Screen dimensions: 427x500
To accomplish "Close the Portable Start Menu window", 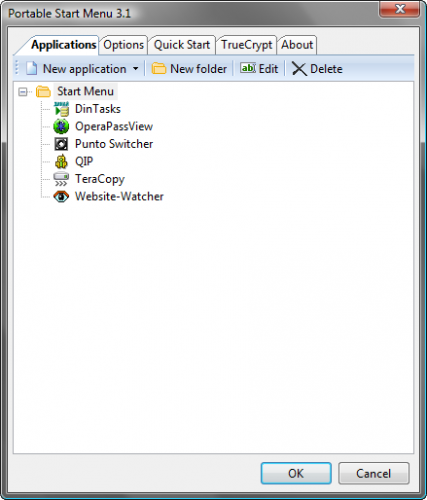I will [399, 8].
